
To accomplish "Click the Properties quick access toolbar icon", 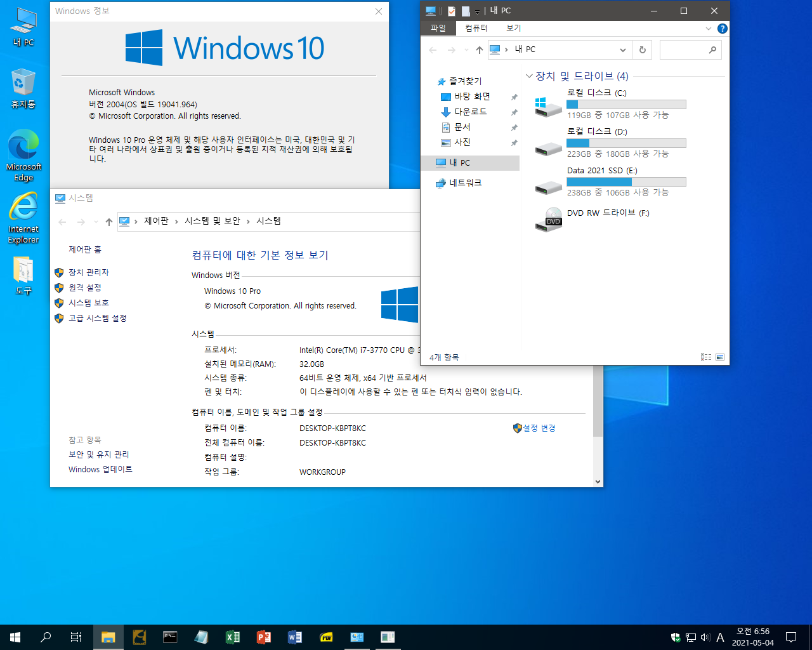I will tap(452, 11).
